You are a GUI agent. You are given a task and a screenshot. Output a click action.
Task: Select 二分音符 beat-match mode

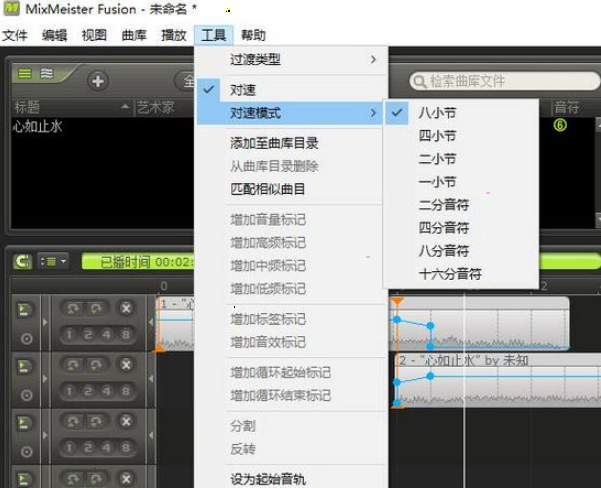point(460,205)
